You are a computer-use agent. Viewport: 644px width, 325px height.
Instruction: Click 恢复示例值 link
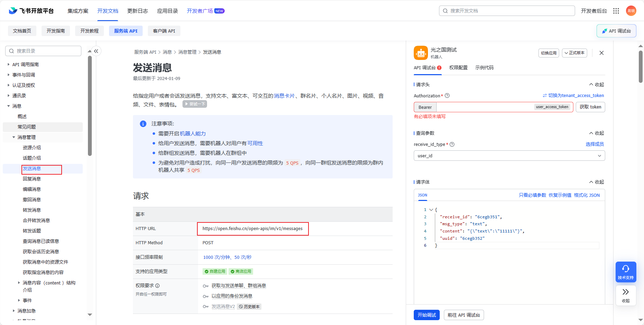560,195
